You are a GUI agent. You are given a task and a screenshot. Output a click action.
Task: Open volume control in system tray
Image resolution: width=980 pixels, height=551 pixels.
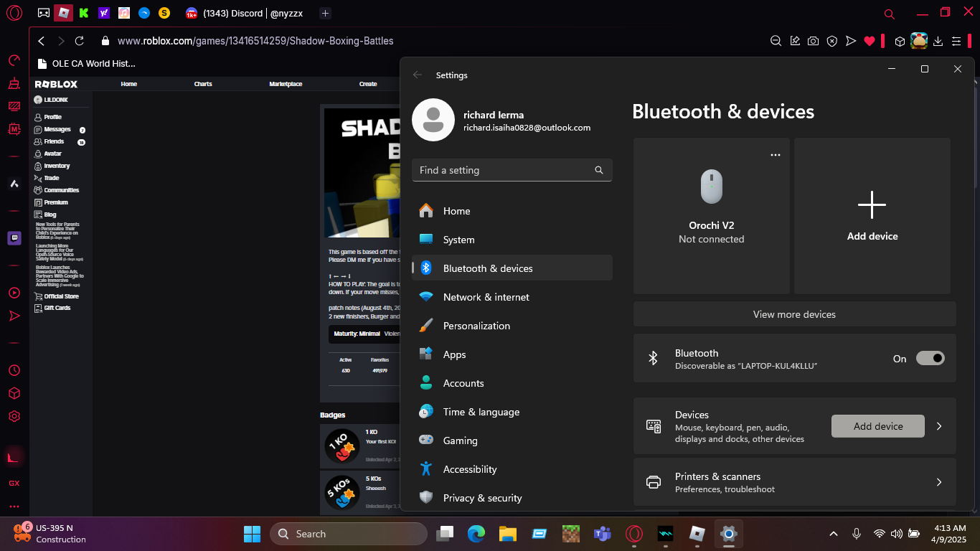(896, 534)
